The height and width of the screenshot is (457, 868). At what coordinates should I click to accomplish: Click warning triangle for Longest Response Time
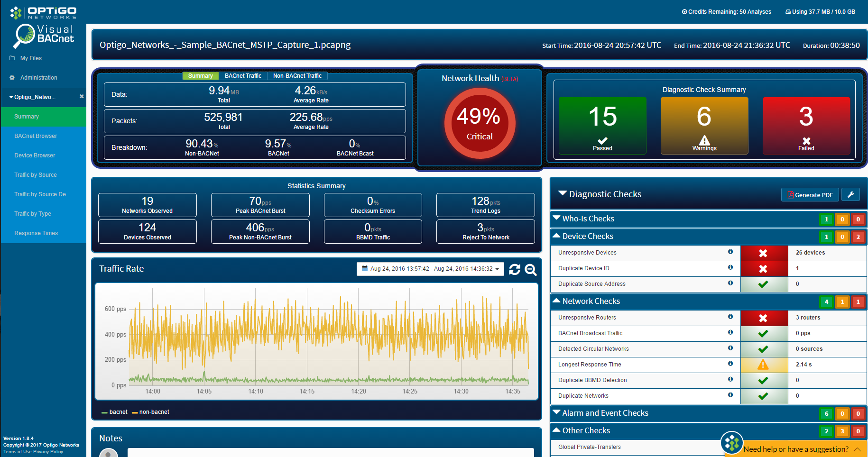pyautogui.click(x=763, y=365)
